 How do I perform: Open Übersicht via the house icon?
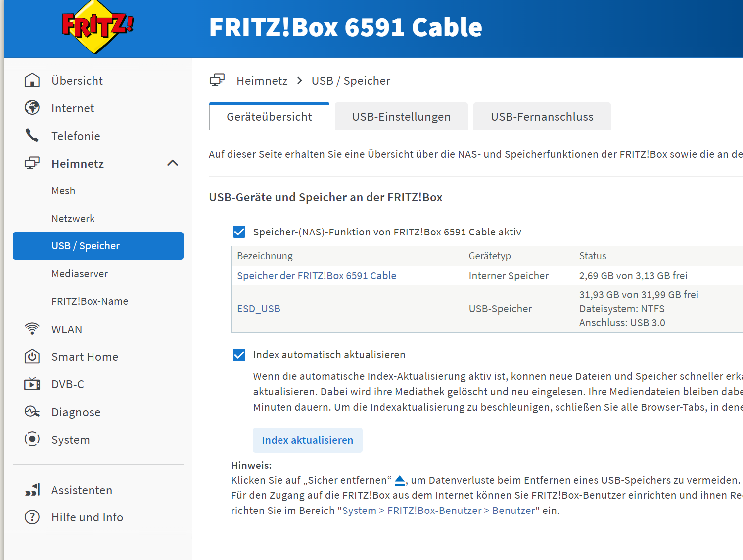tap(32, 80)
